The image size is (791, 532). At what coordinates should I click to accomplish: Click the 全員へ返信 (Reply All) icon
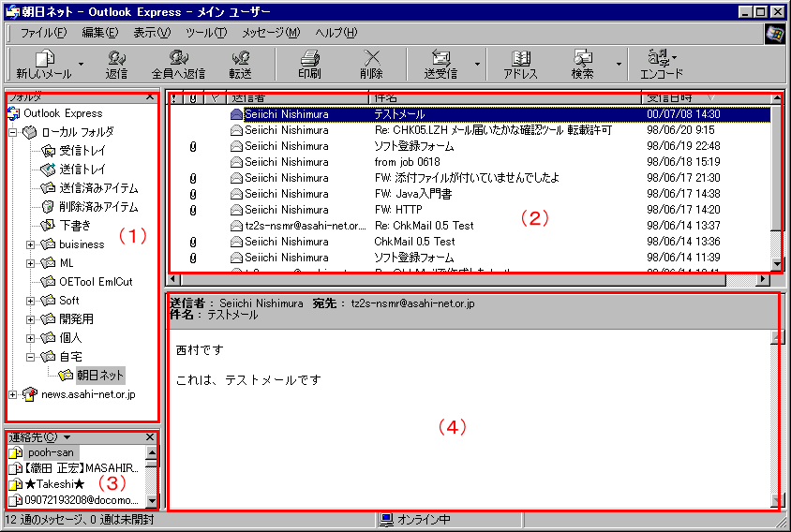click(x=178, y=58)
